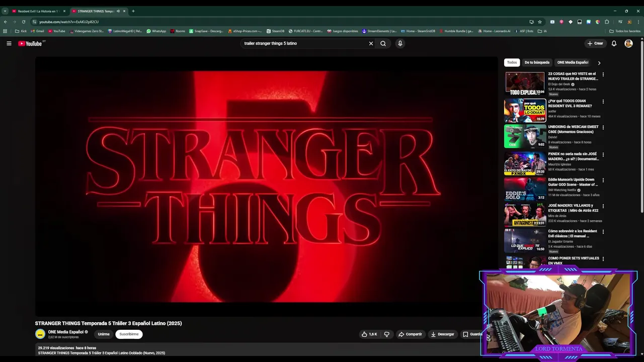The width and height of the screenshot is (644, 362).
Task: Open the Gmail bookmark
Action: tap(37, 31)
